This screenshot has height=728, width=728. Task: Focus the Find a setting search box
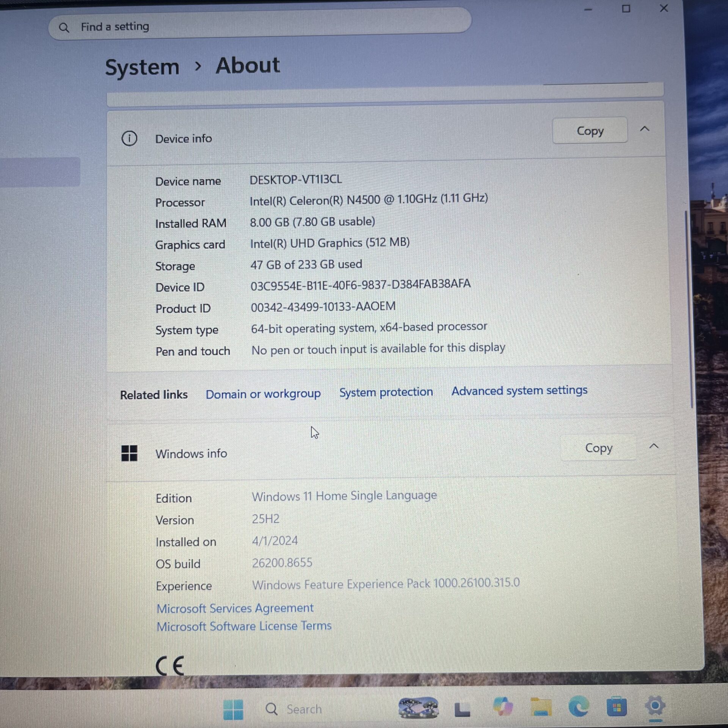(260, 24)
